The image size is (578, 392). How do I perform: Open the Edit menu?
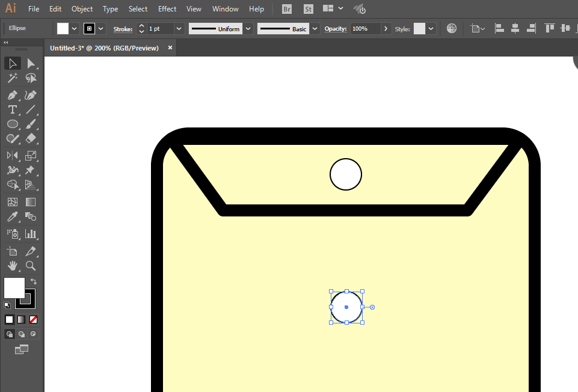coord(55,9)
